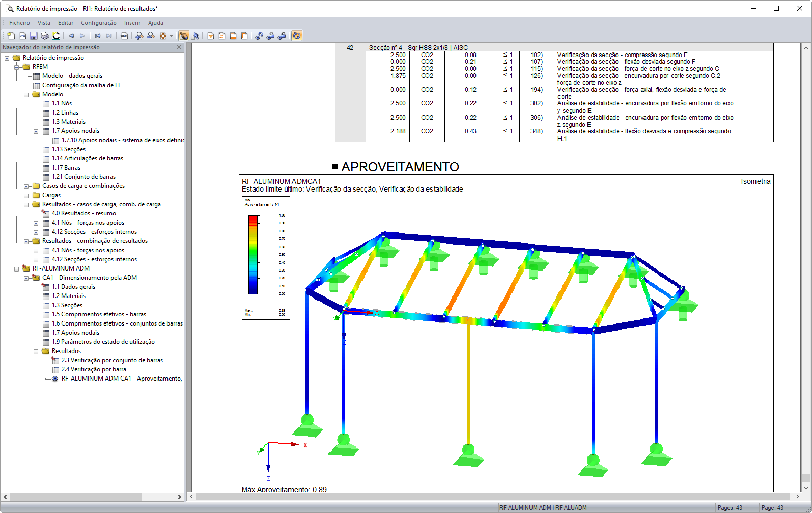Click the eye icon beside RF-ALUMINUM ADM CA1 - Aproveitamento
812x513 pixels.
click(55, 379)
